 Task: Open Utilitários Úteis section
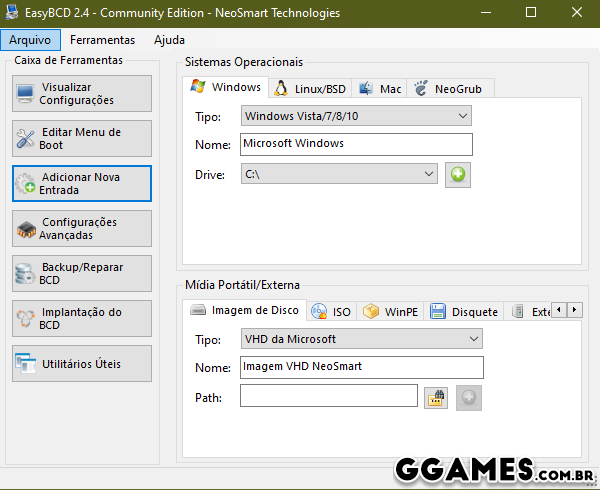pos(82,364)
